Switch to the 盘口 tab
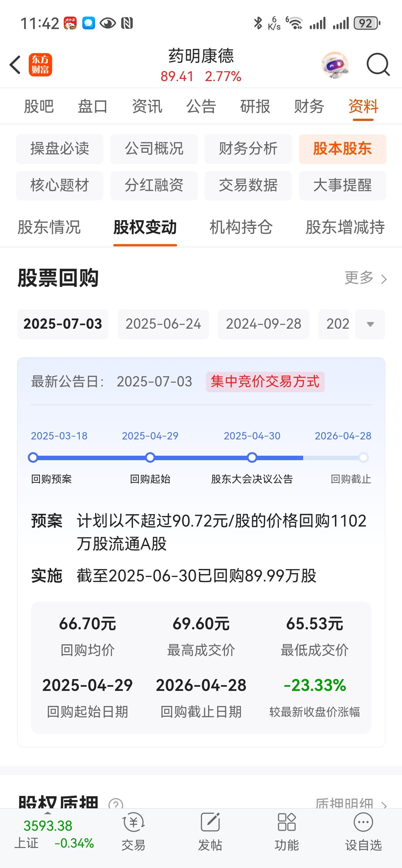 [x=93, y=107]
